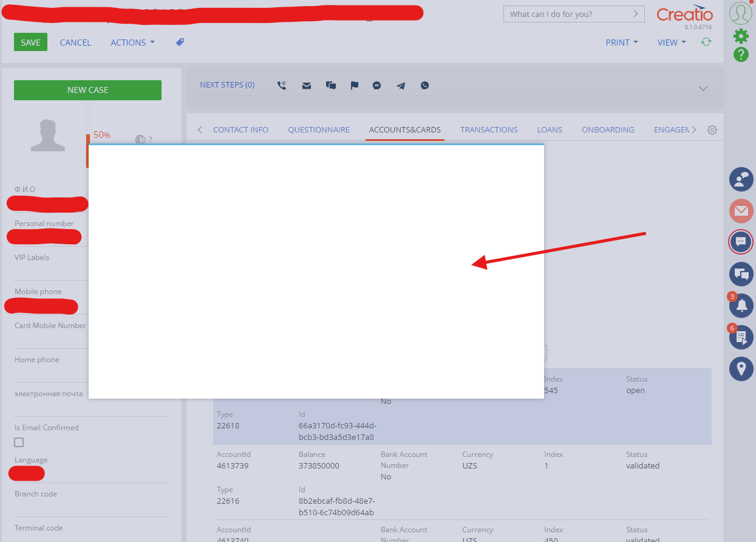Click Id starting with 8b2ebcaf
The image size is (756, 542).
(x=337, y=507)
